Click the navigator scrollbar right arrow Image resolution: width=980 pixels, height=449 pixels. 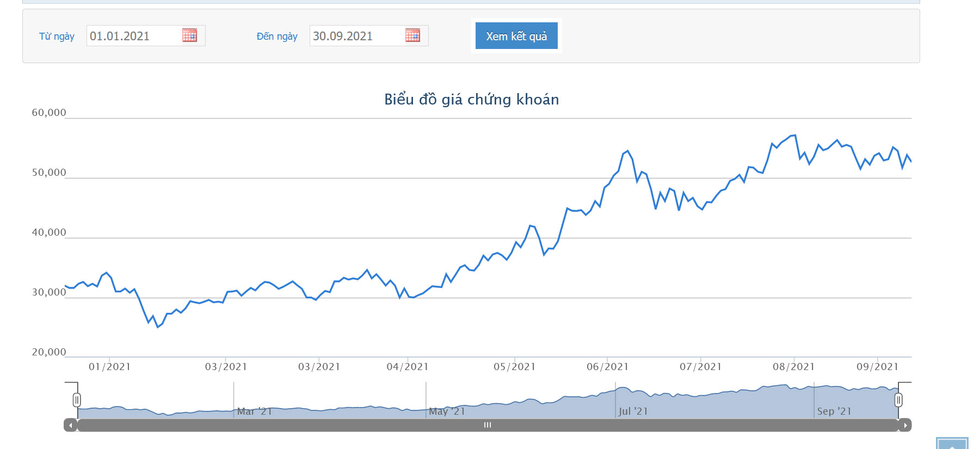(x=905, y=425)
